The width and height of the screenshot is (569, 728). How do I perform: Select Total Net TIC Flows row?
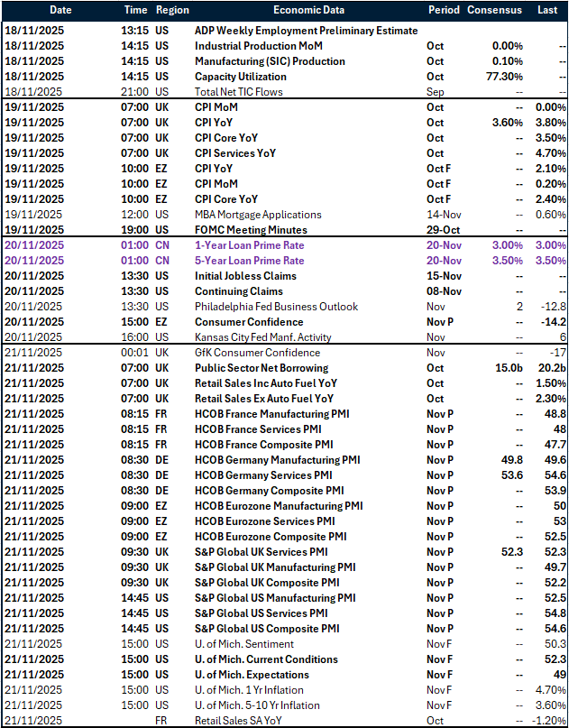(238, 92)
